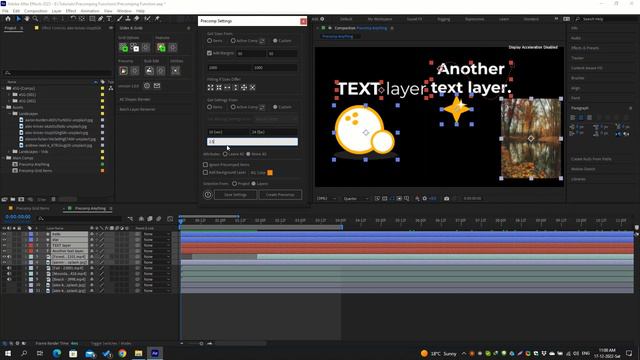
Task: Open the File menu
Action: click(5, 11)
